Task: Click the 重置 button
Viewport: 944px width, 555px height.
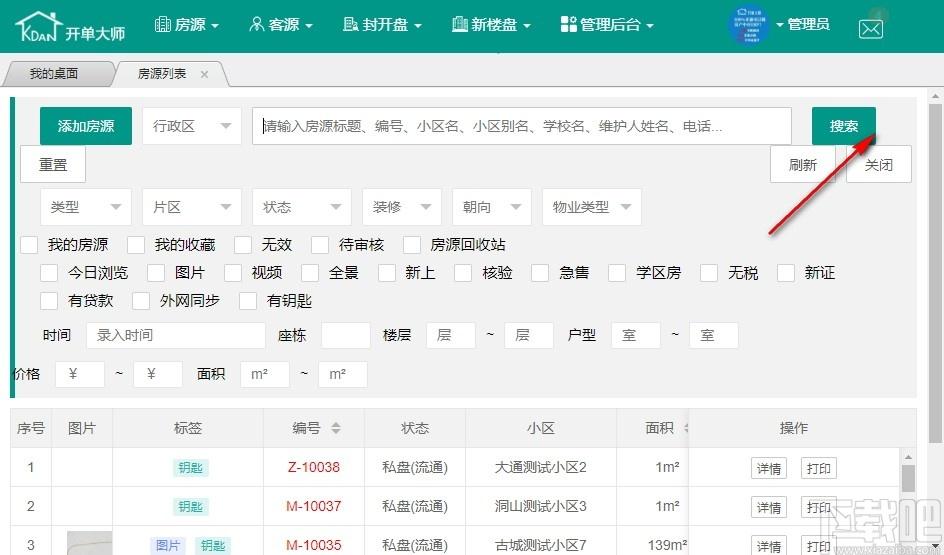Action: 53,164
